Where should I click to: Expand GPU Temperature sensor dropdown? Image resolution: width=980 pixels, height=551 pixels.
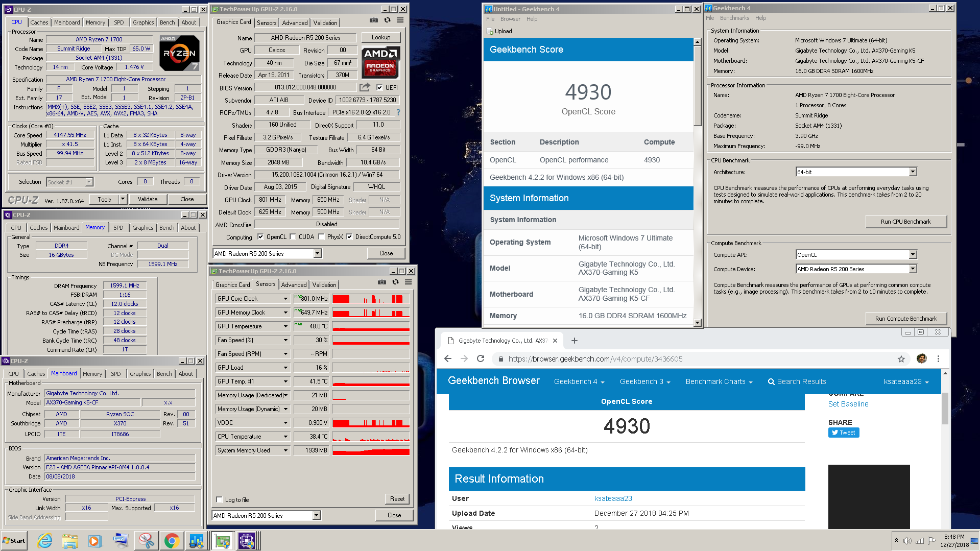[285, 326]
